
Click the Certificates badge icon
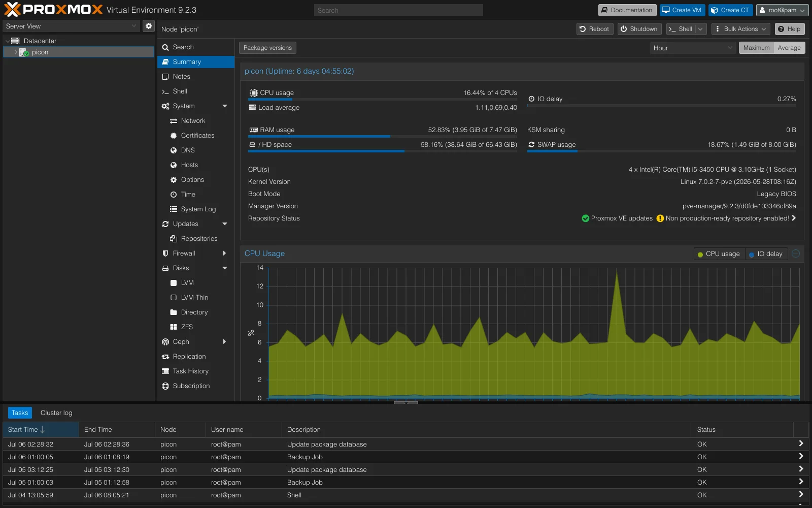tap(174, 136)
